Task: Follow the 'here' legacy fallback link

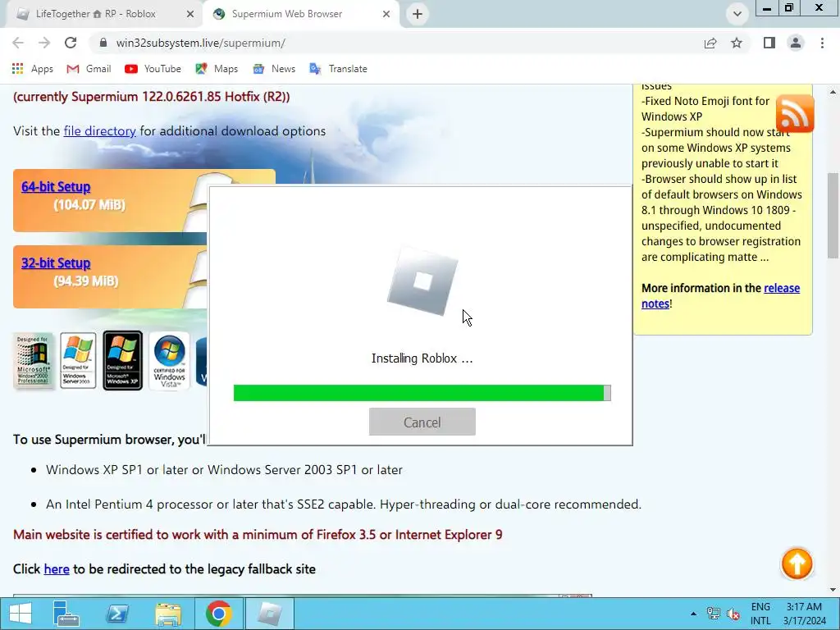Action: (57, 569)
